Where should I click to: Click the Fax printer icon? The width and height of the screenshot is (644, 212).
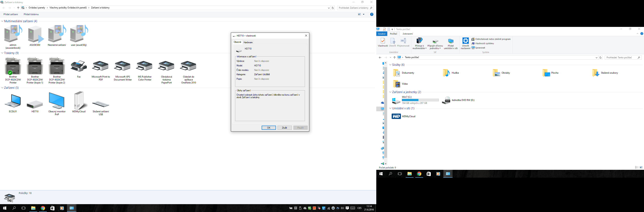point(79,67)
